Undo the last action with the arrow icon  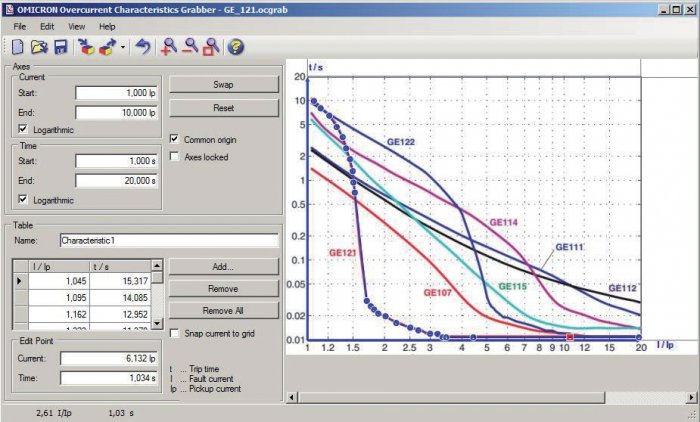point(143,46)
